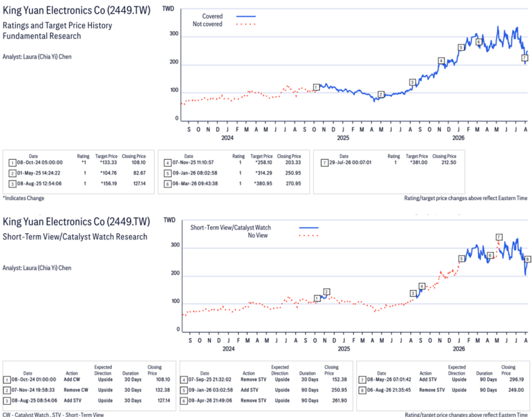This screenshot has height=417, width=532.
Task: Click the 08-May-26 07:01:42 date entry
Action: (389, 379)
